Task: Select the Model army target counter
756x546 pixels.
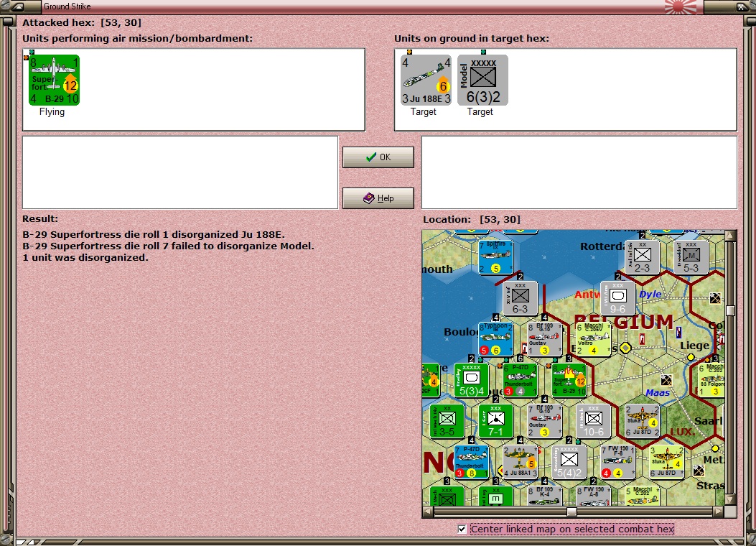Action: (482, 80)
